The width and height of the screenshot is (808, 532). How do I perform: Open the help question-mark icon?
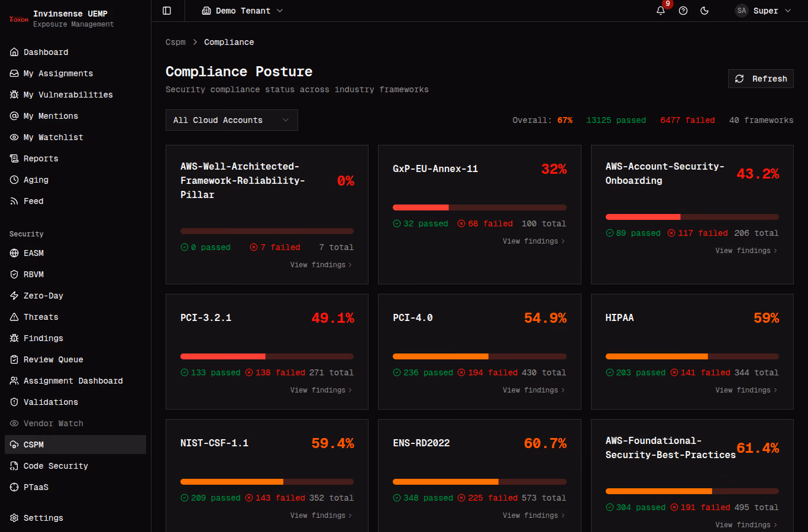point(683,11)
